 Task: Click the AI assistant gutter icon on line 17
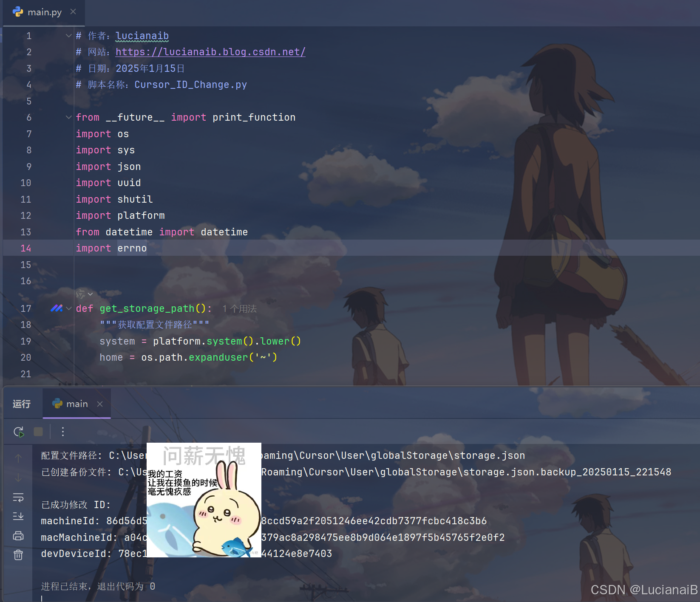click(57, 308)
